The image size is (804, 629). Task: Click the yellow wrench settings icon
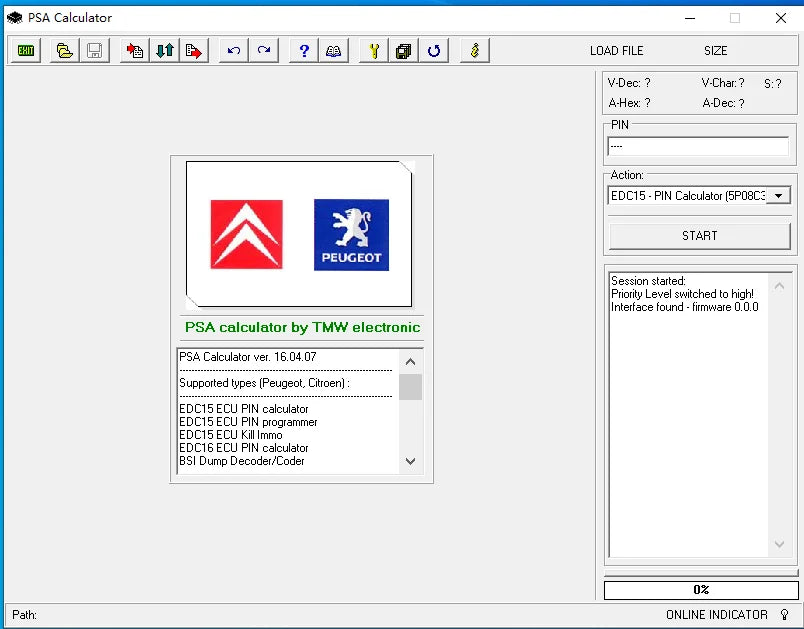[374, 51]
